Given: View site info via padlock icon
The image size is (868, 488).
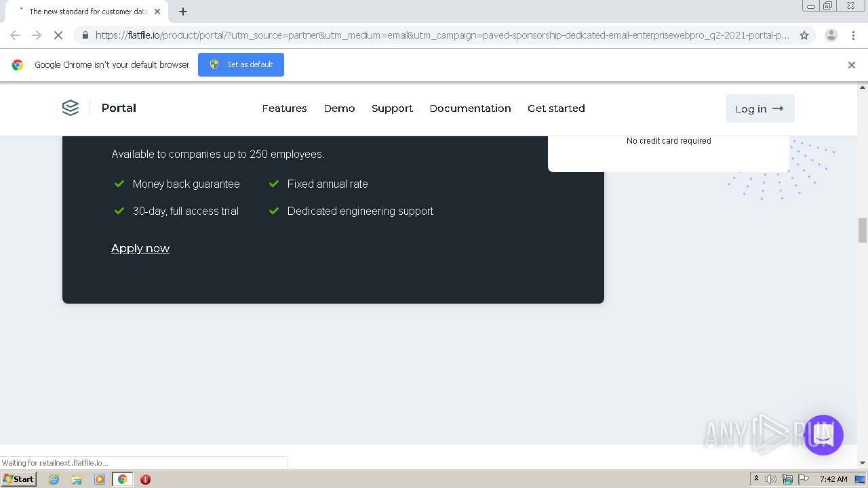Looking at the screenshot, I should [85, 35].
